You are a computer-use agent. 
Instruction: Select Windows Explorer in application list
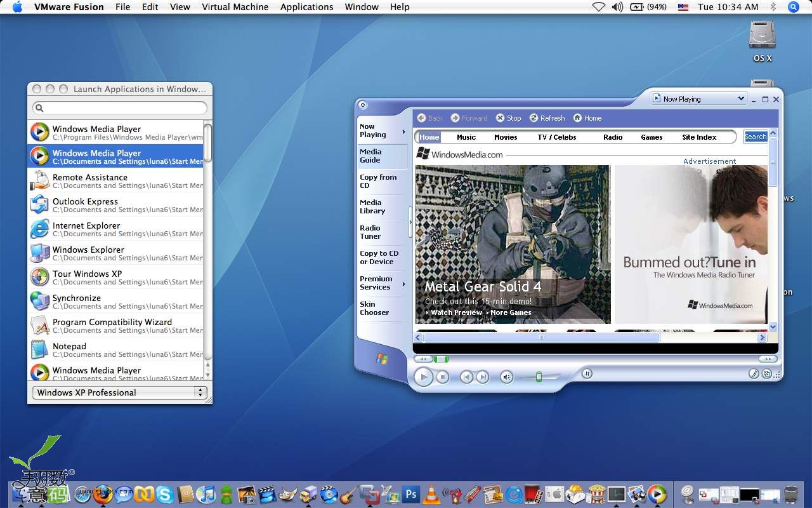tap(116, 253)
